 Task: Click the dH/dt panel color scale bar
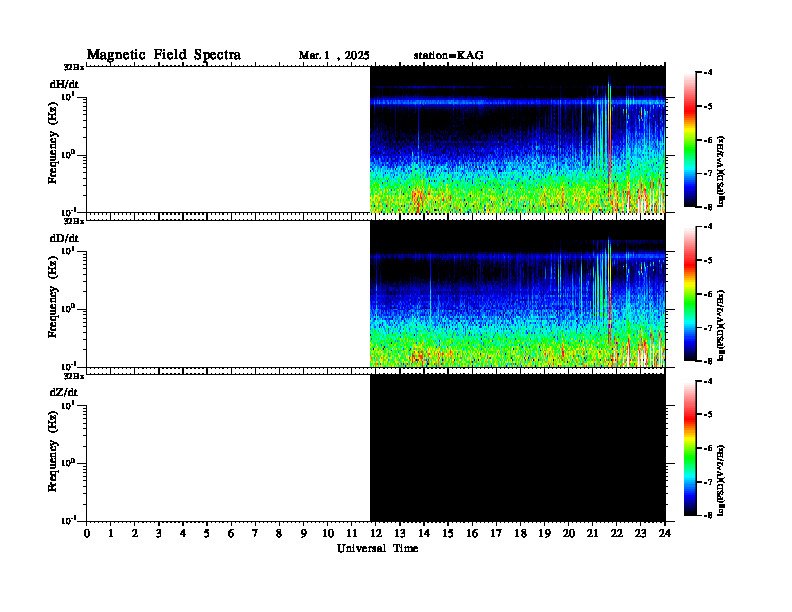690,139
